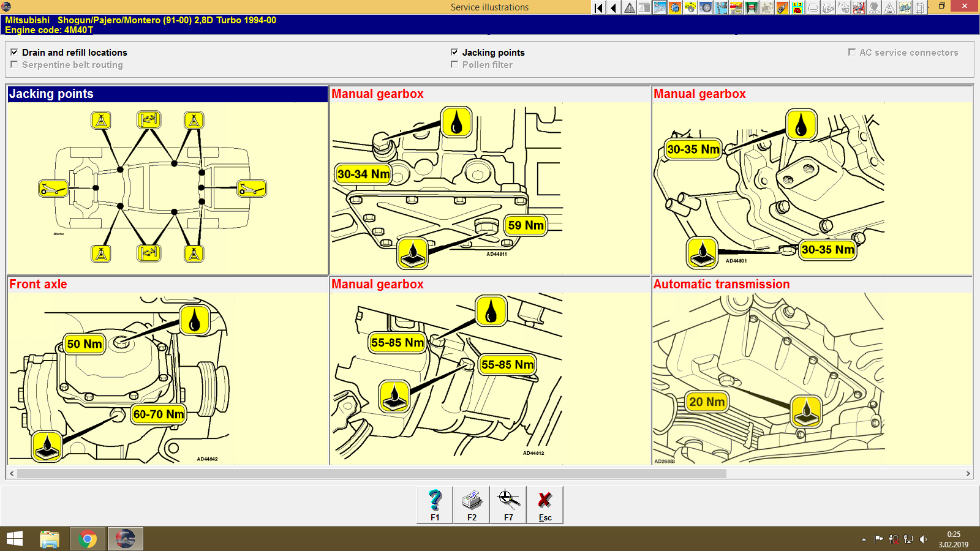Select the wrench service icon in the toolbar
The height and width of the screenshot is (551, 980).
660,7
